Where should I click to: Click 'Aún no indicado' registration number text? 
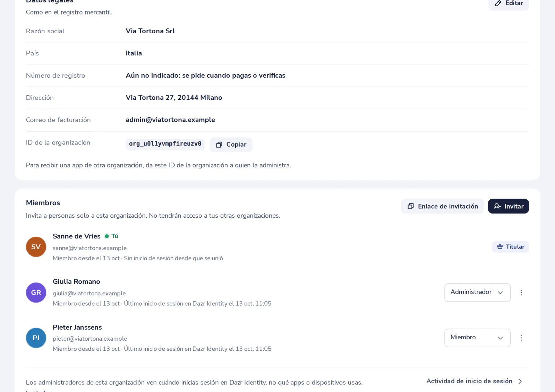click(206, 76)
